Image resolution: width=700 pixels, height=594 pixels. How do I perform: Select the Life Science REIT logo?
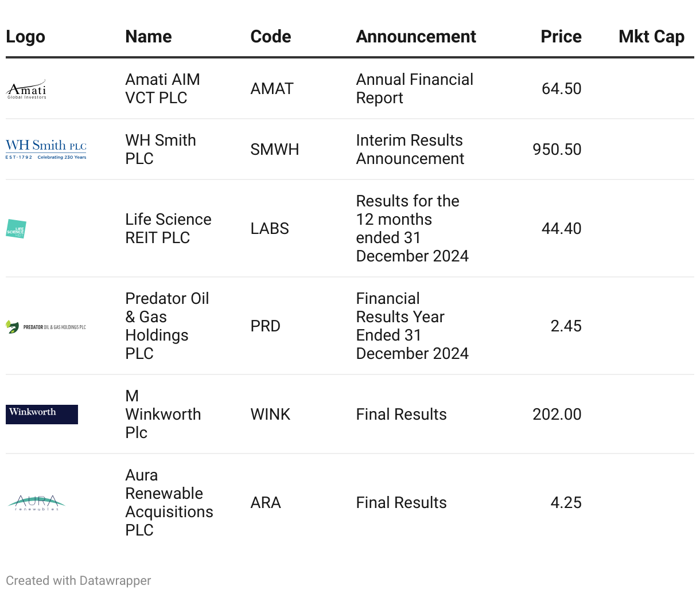point(16,229)
